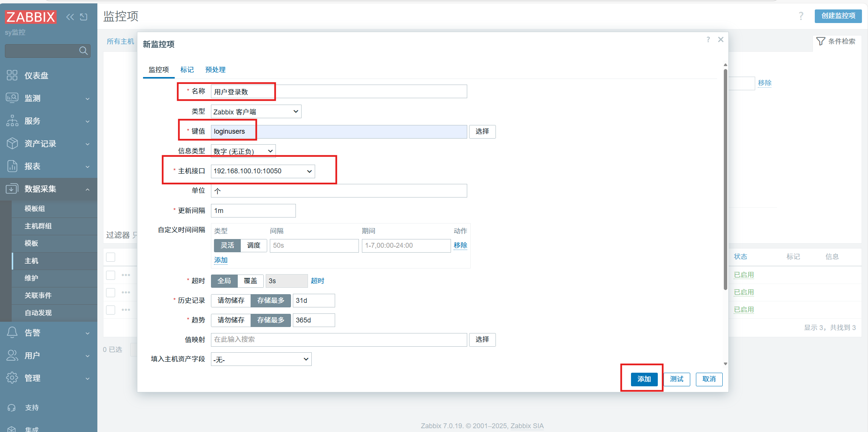868x432 pixels.
Task: Switch to the 预处理 tab
Action: coord(215,69)
